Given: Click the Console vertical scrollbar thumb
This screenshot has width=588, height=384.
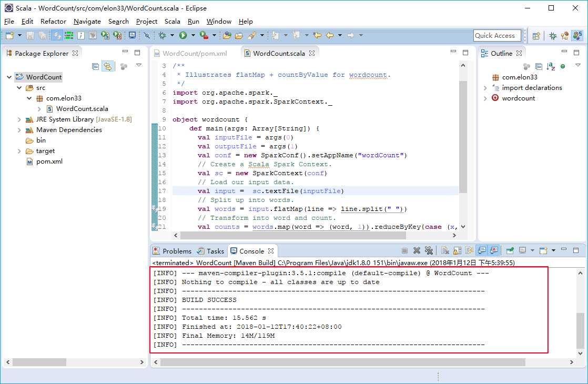Looking at the screenshot, I should (580, 330).
